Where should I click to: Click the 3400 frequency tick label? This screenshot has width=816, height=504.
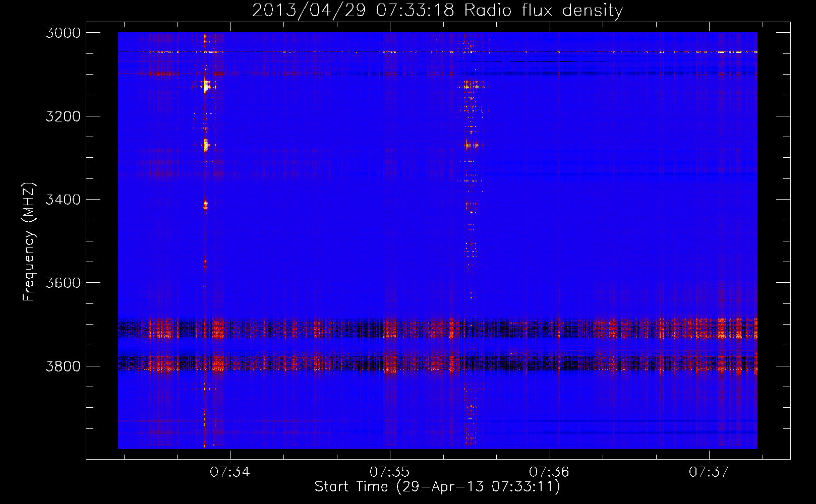click(x=63, y=200)
